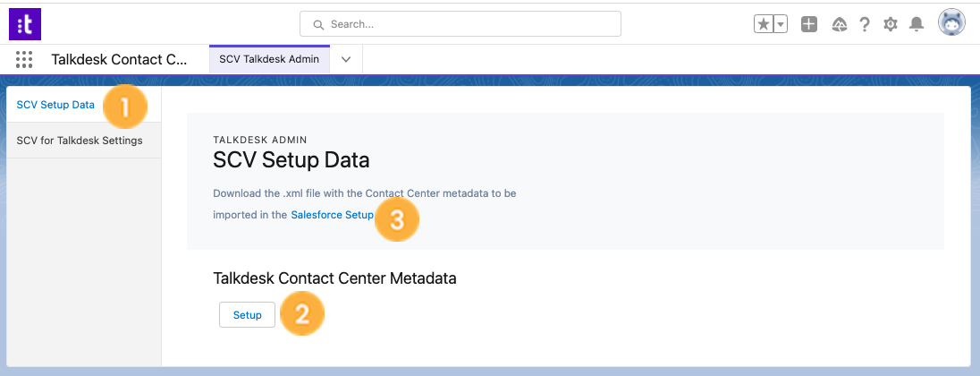
Task: Expand the navigation tab chevron menu
Action: point(346,59)
